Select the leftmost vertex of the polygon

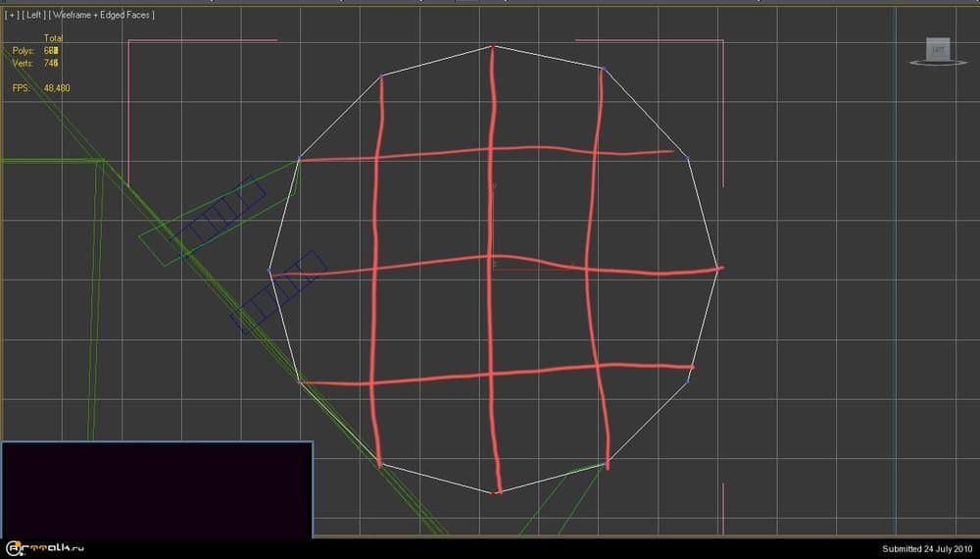[x=269, y=271]
